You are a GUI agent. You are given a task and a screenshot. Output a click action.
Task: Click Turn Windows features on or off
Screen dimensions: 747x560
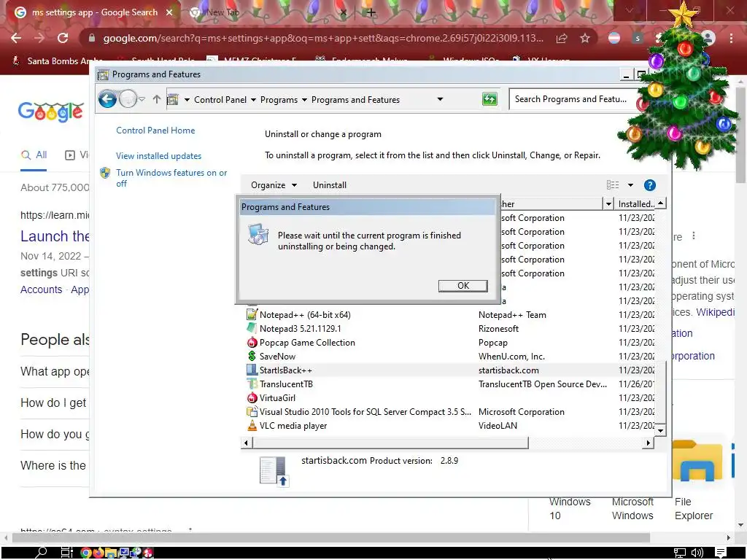point(171,178)
